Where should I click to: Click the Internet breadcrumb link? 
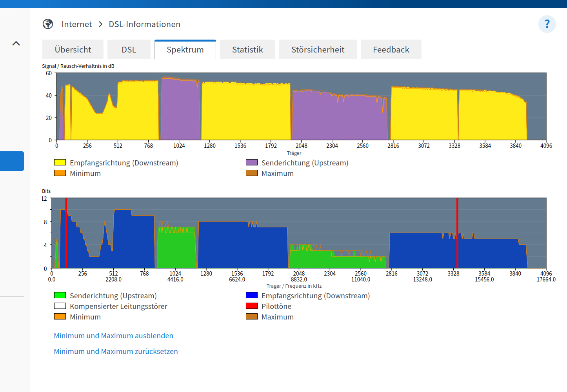[x=76, y=24]
